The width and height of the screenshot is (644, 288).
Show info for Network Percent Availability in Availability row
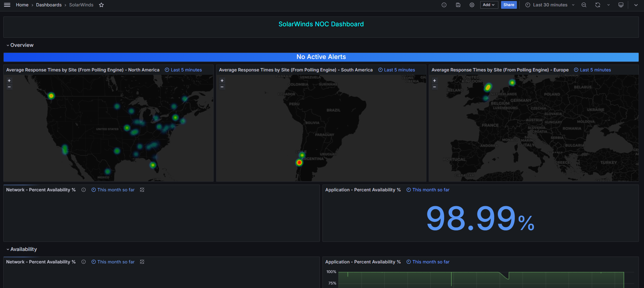[83, 262]
